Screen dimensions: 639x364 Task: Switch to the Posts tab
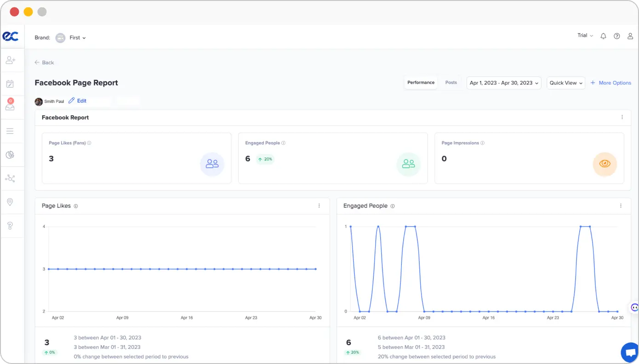pos(451,83)
